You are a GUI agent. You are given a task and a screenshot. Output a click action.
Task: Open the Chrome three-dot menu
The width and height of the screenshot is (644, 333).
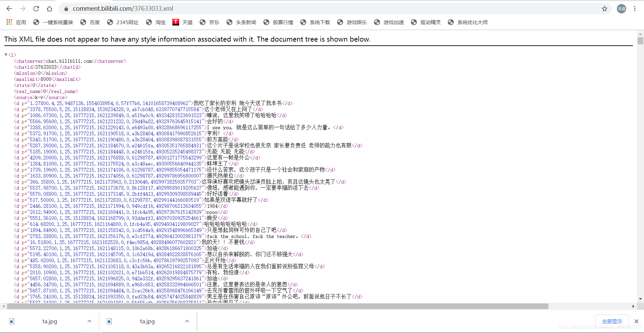tap(635, 9)
